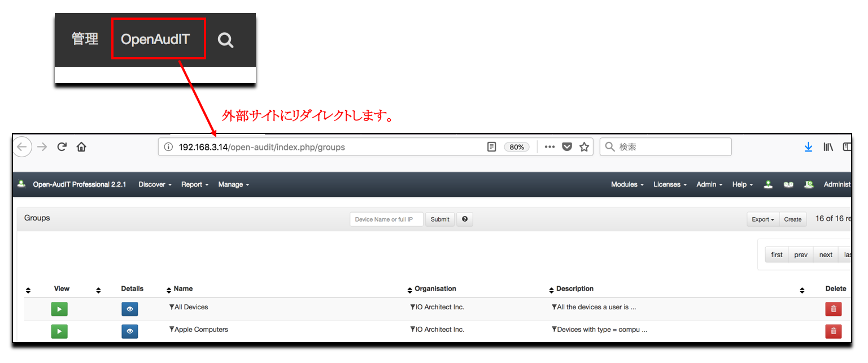
Task: Open the Export dropdown
Action: point(763,219)
